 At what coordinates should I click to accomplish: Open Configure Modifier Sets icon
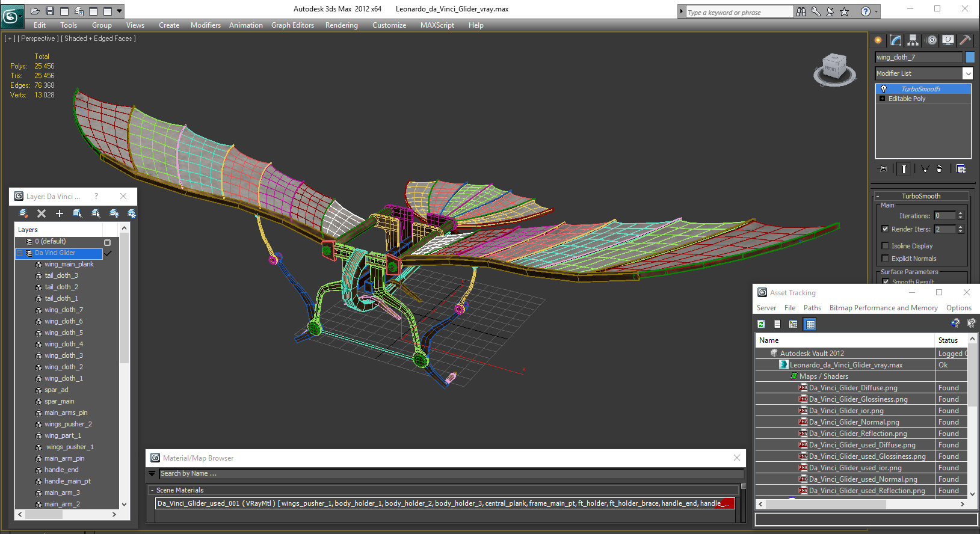[x=961, y=169]
